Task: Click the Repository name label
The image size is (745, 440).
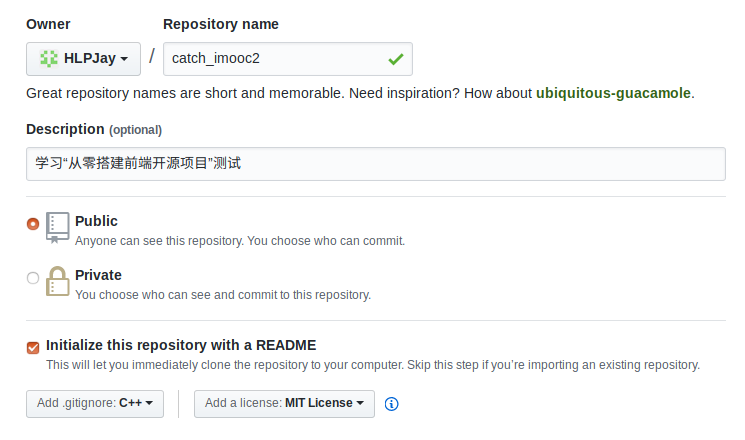Action: click(221, 24)
